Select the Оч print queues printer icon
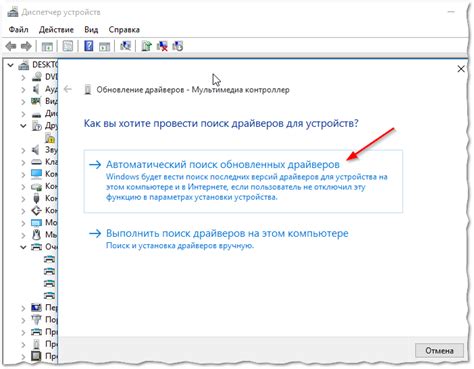 pyautogui.click(x=36, y=247)
